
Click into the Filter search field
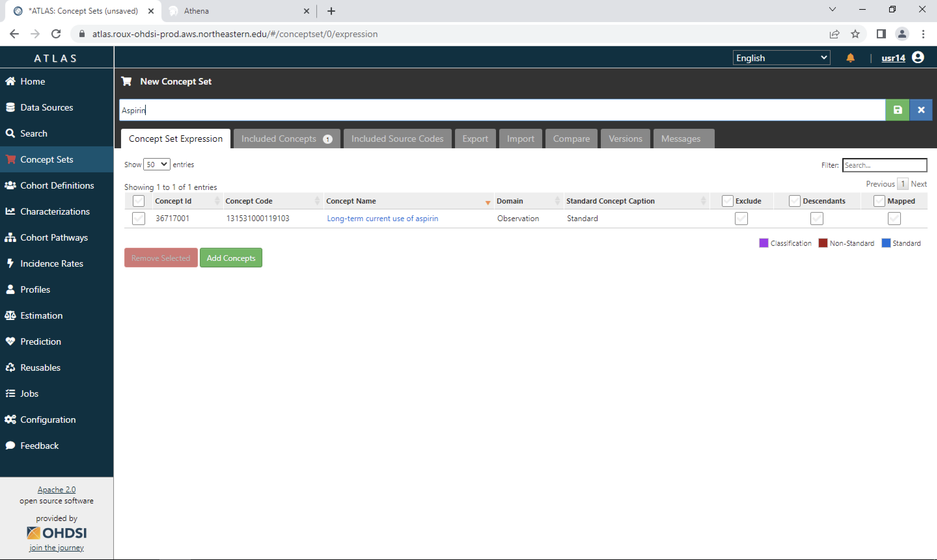(884, 165)
